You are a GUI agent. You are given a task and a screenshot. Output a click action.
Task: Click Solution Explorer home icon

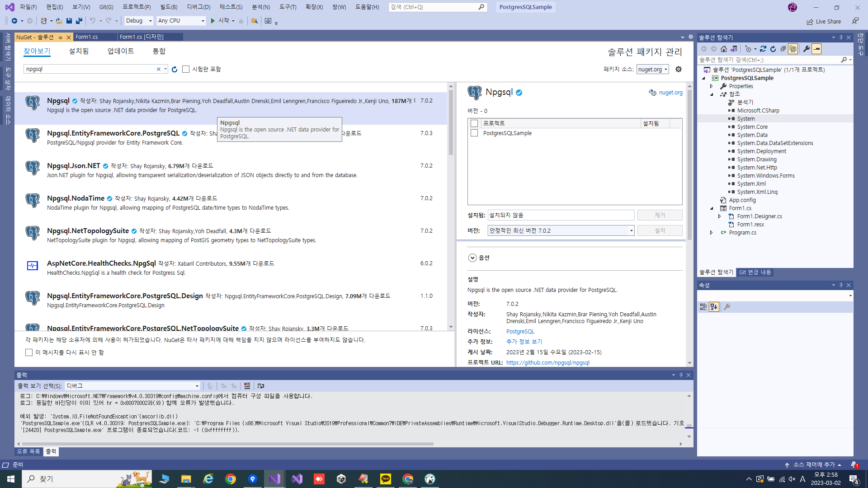724,49
